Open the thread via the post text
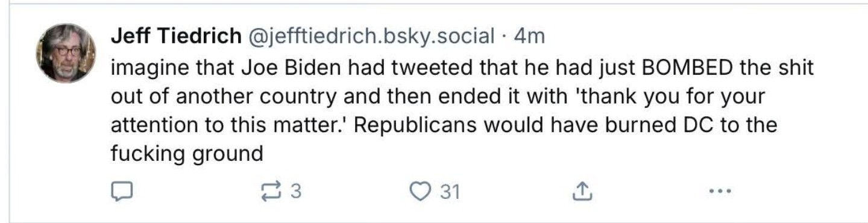This screenshot has height=223, width=868. pyautogui.click(x=462, y=110)
